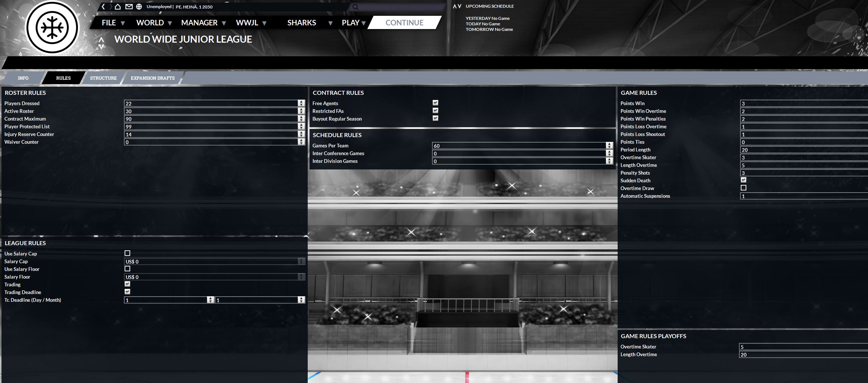Open the EXPANSION DRAFTS tab

click(x=153, y=78)
